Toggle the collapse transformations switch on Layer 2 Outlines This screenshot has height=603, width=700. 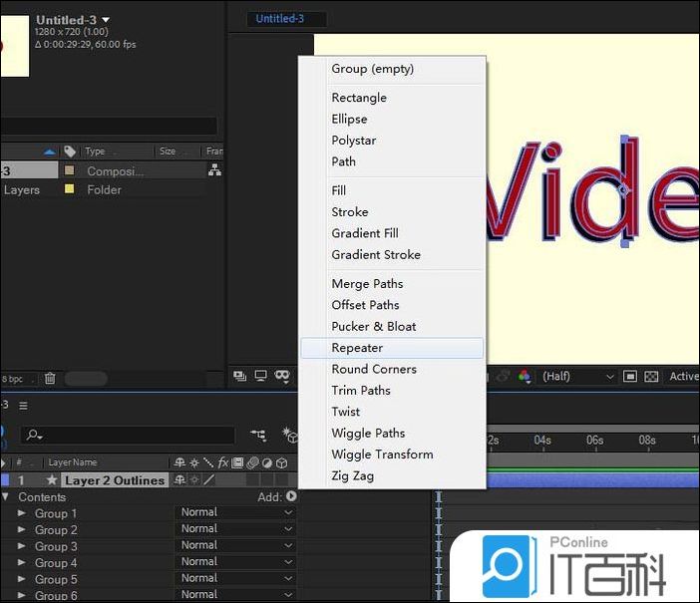194,480
